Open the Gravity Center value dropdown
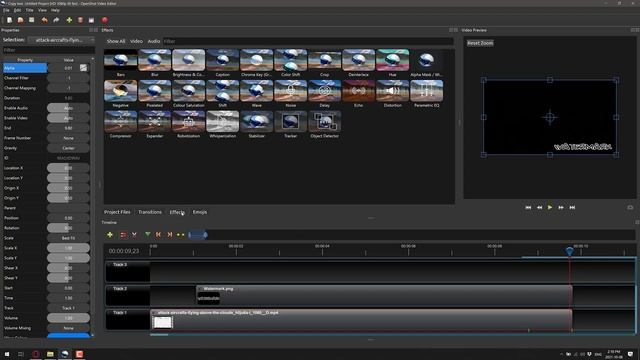 (68, 148)
